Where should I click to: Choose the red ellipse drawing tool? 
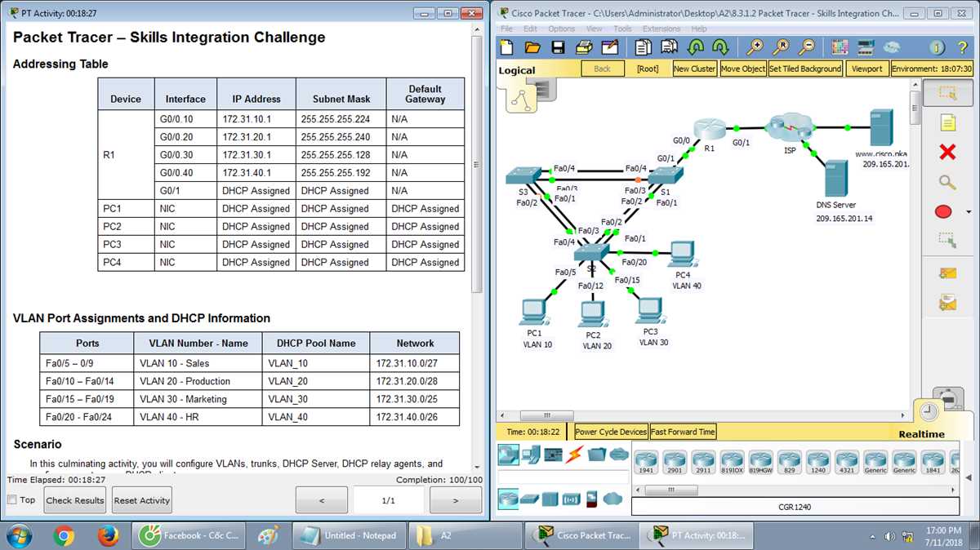click(943, 211)
